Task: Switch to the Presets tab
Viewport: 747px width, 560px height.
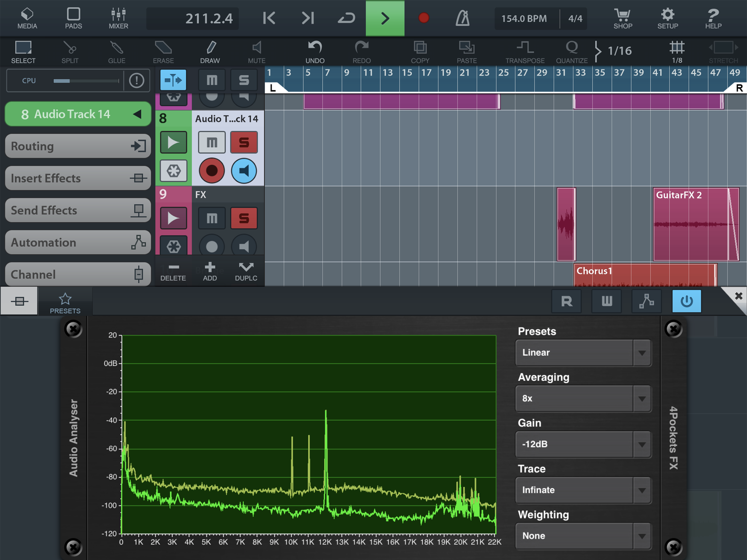Action: point(65,303)
